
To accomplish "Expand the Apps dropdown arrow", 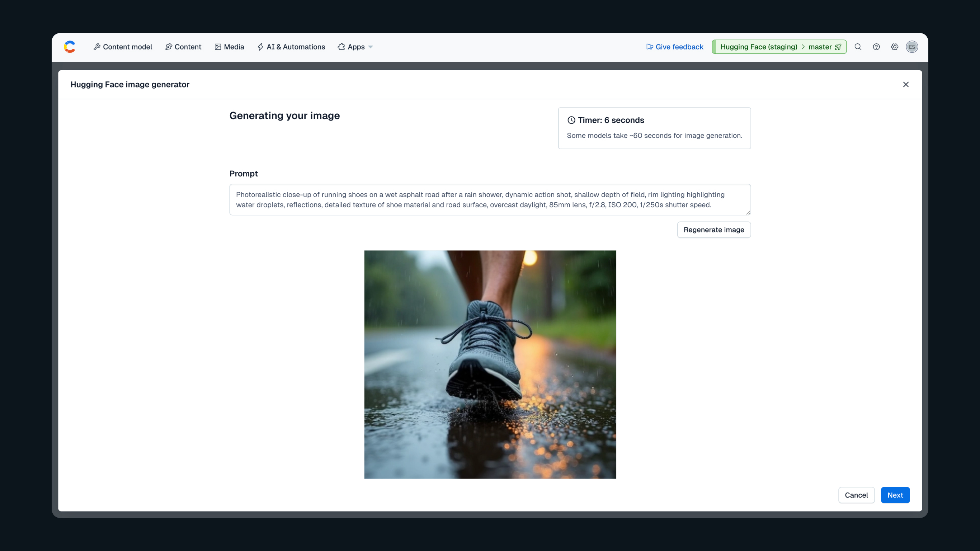I will [371, 47].
